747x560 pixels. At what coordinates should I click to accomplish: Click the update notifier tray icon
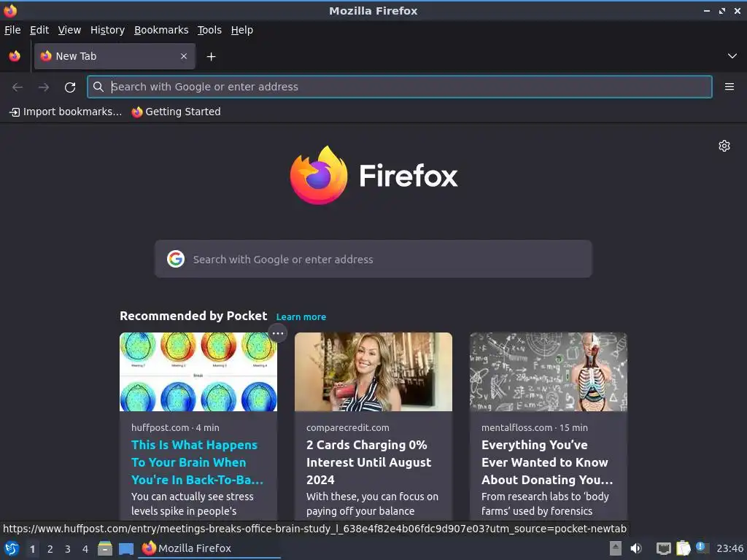(x=703, y=548)
